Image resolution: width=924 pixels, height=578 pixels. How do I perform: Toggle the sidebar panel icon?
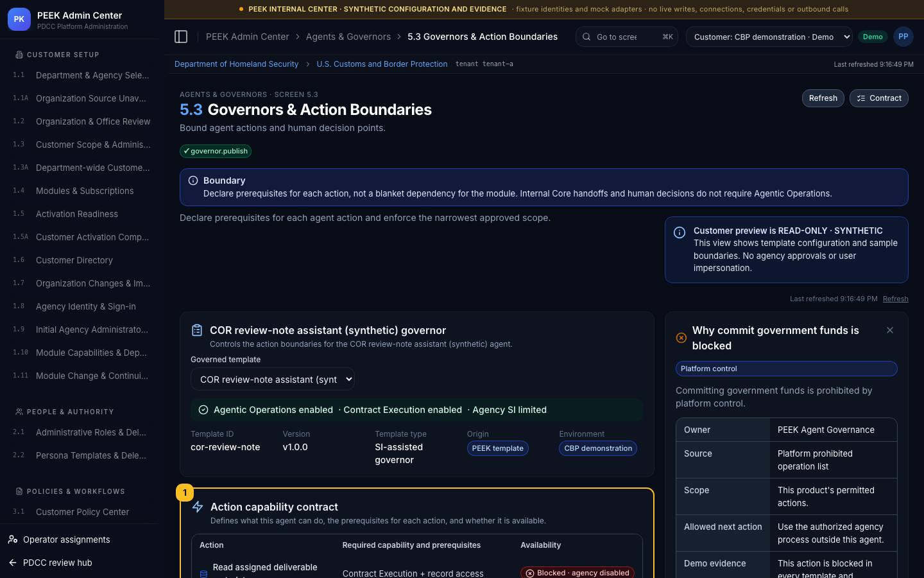click(181, 37)
